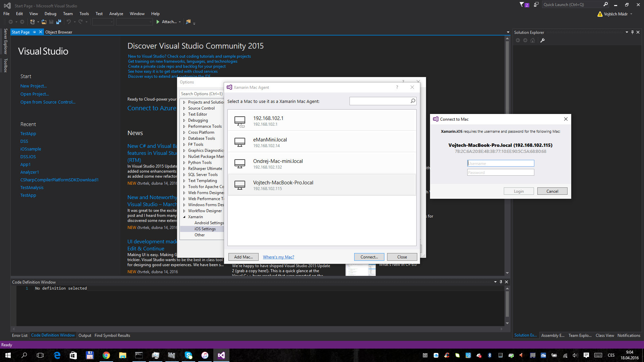Screen dimensions: 644x362
Task: Expand the Text Editor options node
Action: click(184, 114)
